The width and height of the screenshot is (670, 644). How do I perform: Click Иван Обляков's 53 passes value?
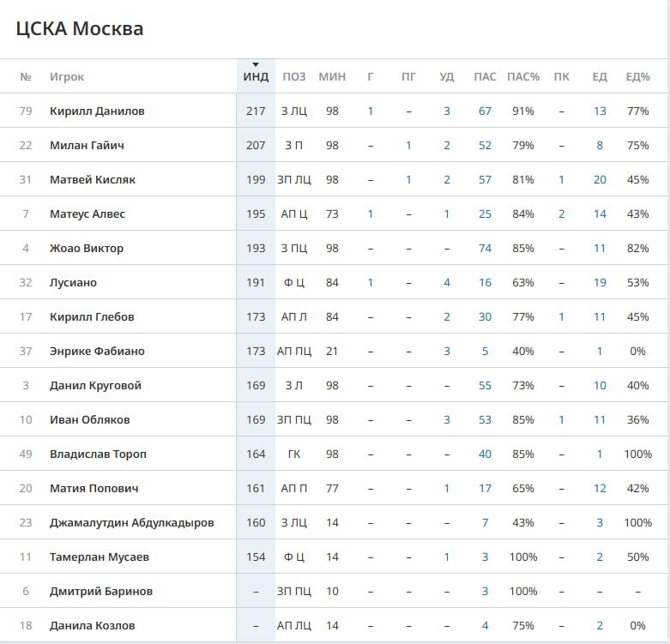(485, 420)
